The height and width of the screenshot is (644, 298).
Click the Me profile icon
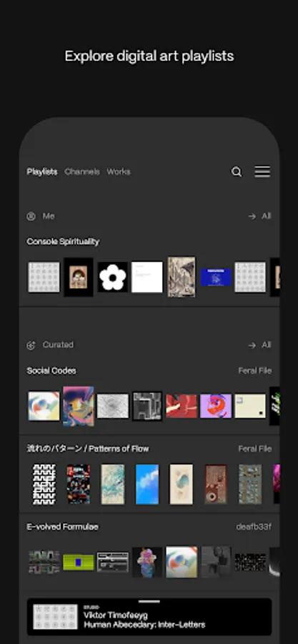pyautogui.click(x=31, y=216)
